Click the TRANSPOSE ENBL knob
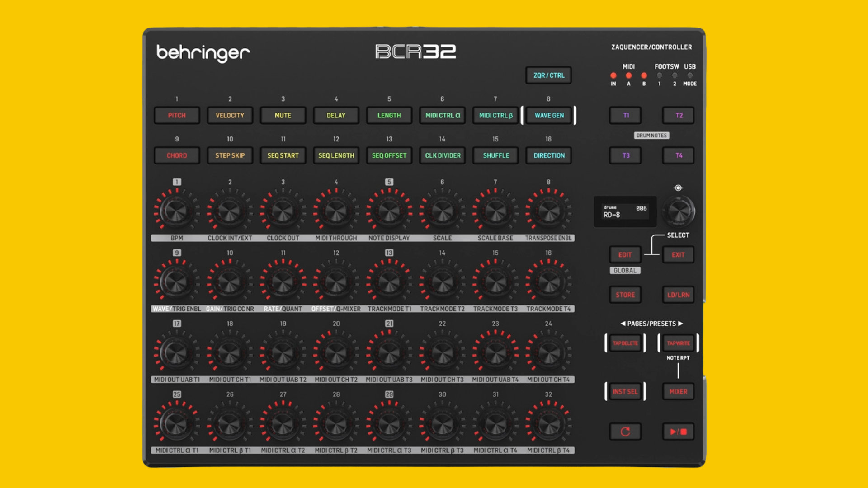868x488 pixels. point(548,211)
